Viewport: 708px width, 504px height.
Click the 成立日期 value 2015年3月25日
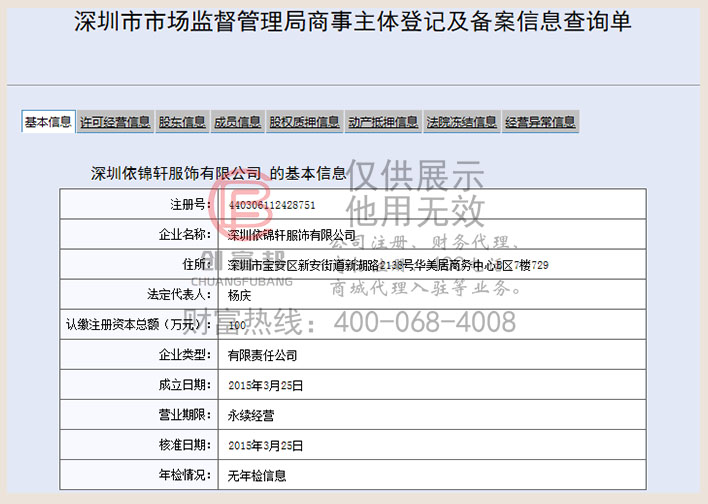point(266,385)
